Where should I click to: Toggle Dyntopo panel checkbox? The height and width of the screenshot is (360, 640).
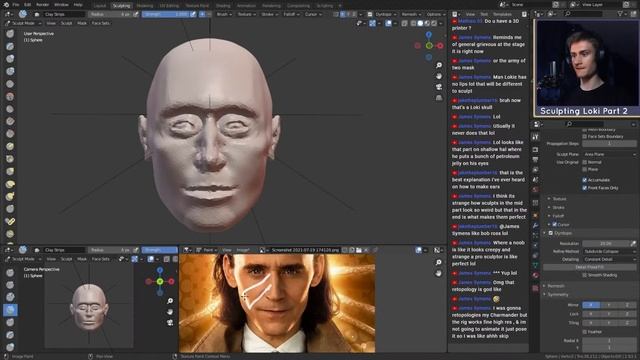551,233
